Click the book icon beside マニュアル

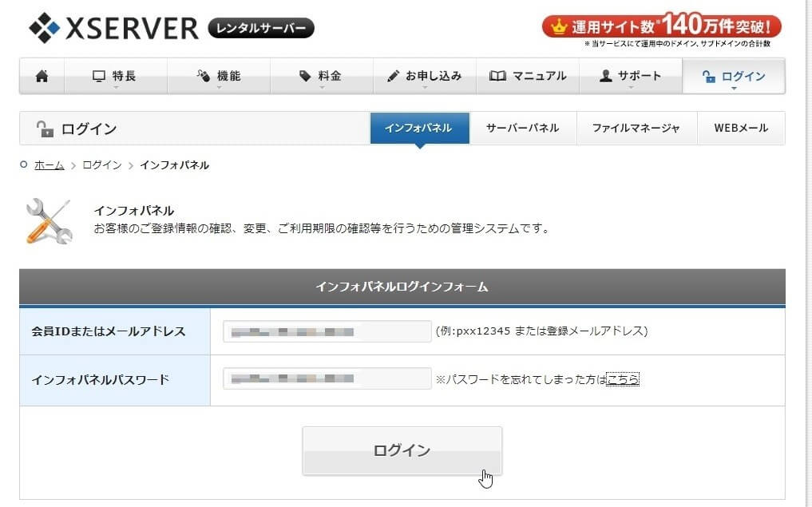[497, 77]
